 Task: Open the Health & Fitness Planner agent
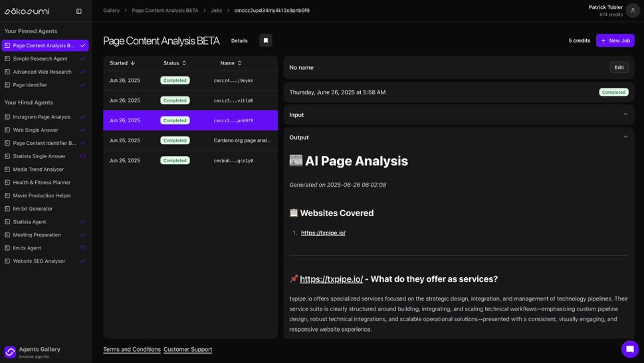click(x=41, y=183)
